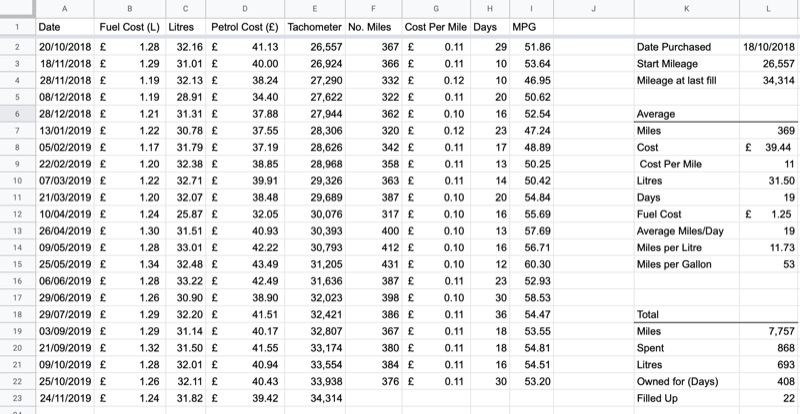Select the purchase date 18/10/2018
This screenshot has width=800, height=414.
769,47
